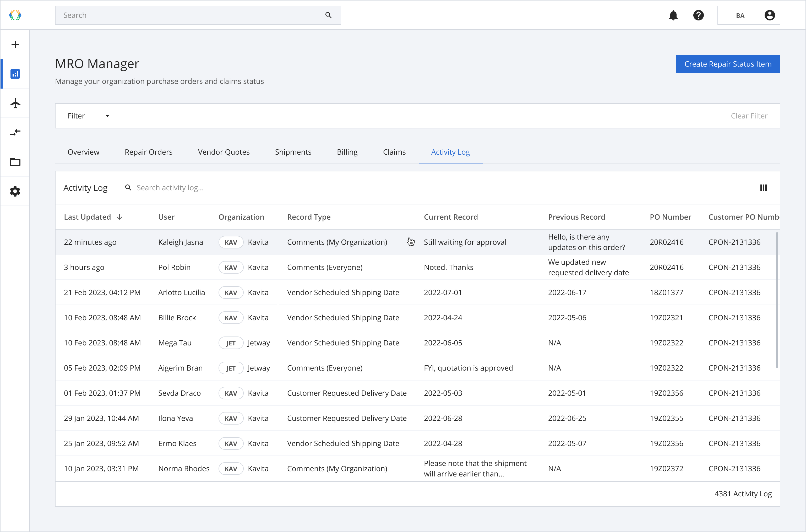Open the MRO dashboard chart sidebar icon
Image resolution: width=806 pixels, height=532 pixels.
click(x=15, y=74)
